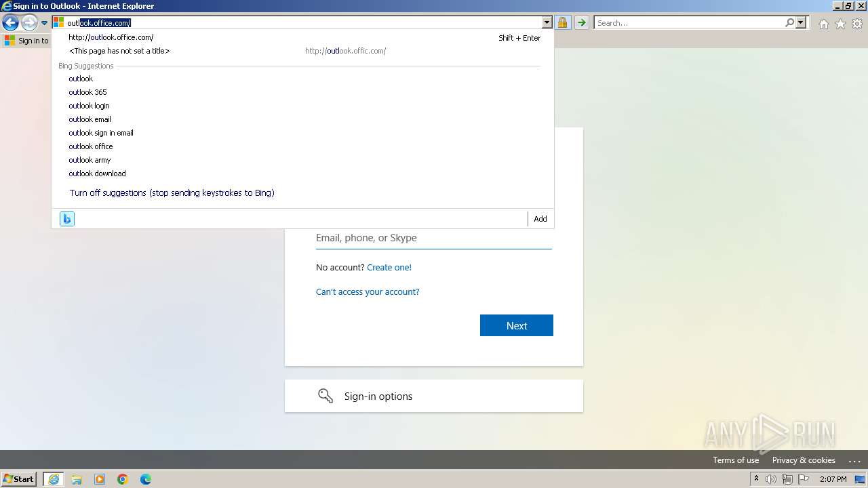Click the green Go arrow button
The width and height of the screenshot is (868, 488).
tap(581, 22)
